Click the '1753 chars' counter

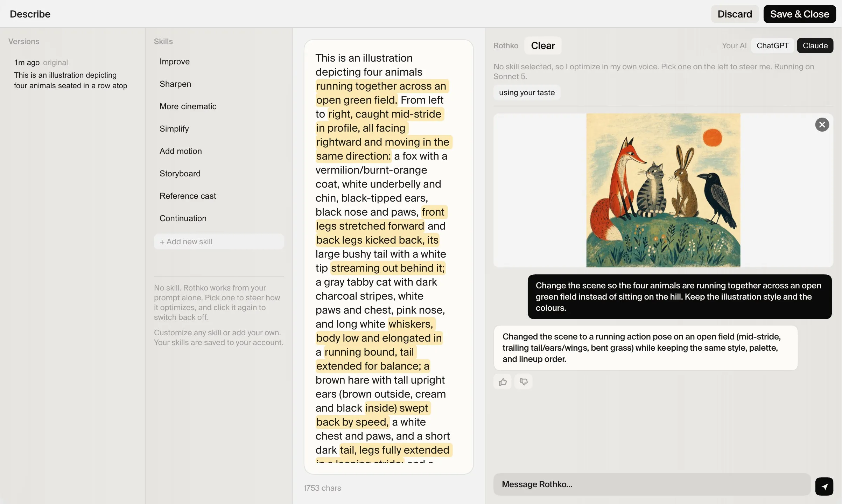[x=322, y=488]
